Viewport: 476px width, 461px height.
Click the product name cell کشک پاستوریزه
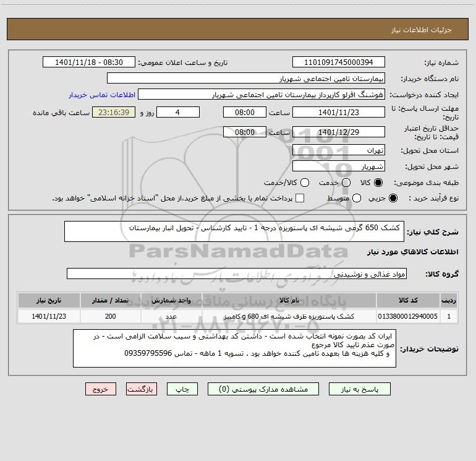(x=289, y=316)
